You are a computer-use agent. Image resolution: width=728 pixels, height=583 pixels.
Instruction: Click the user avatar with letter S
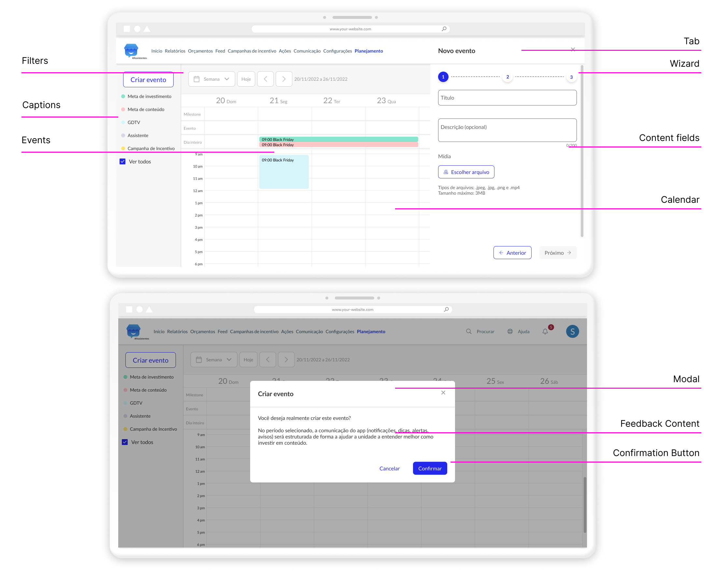(572, 332)
